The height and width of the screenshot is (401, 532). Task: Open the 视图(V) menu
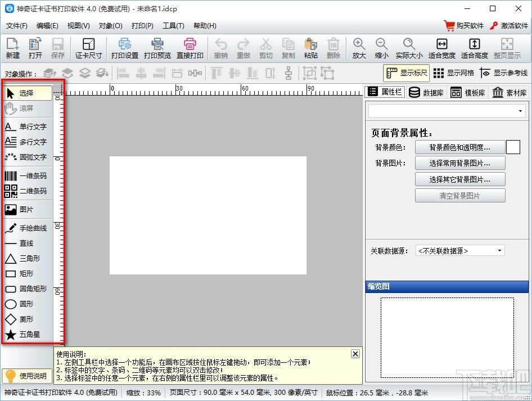(x=78, y=26)
